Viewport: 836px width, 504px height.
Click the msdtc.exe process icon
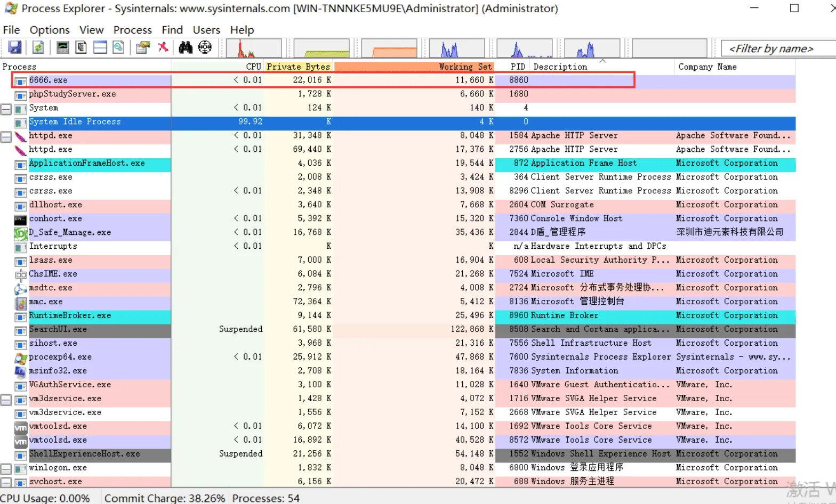tap(20, 288)
